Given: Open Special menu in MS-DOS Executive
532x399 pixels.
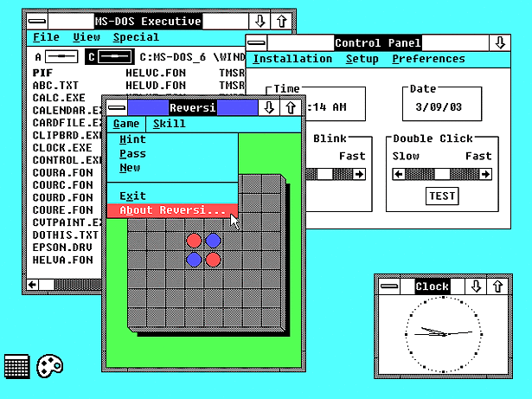Looking at the screenshot, I should click(136, 37).
